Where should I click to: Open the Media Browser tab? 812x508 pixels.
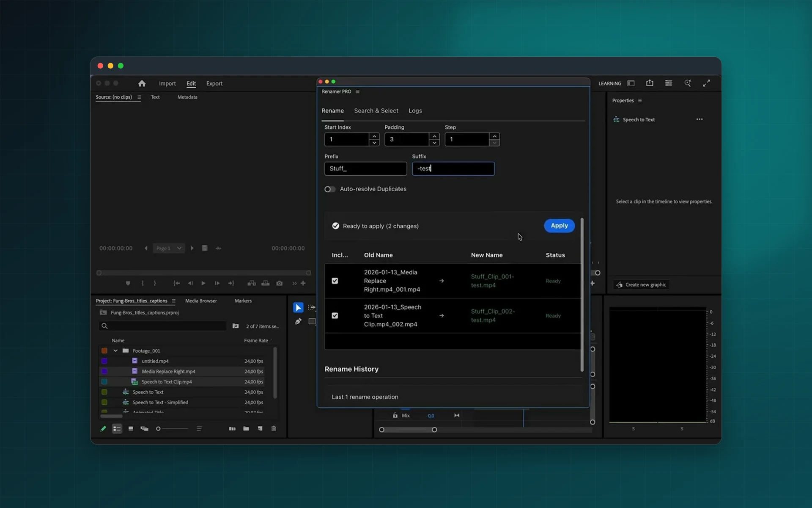tap(201, 301)
